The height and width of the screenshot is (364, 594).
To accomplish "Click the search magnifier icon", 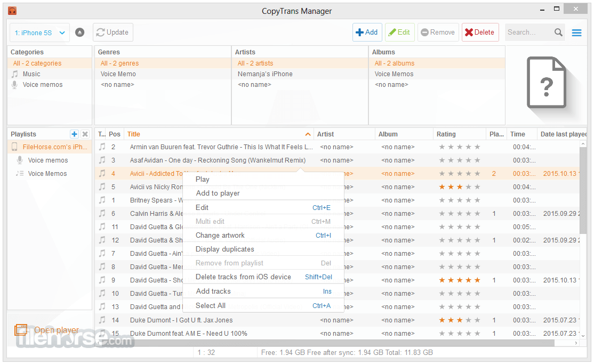I will [558, 33].
